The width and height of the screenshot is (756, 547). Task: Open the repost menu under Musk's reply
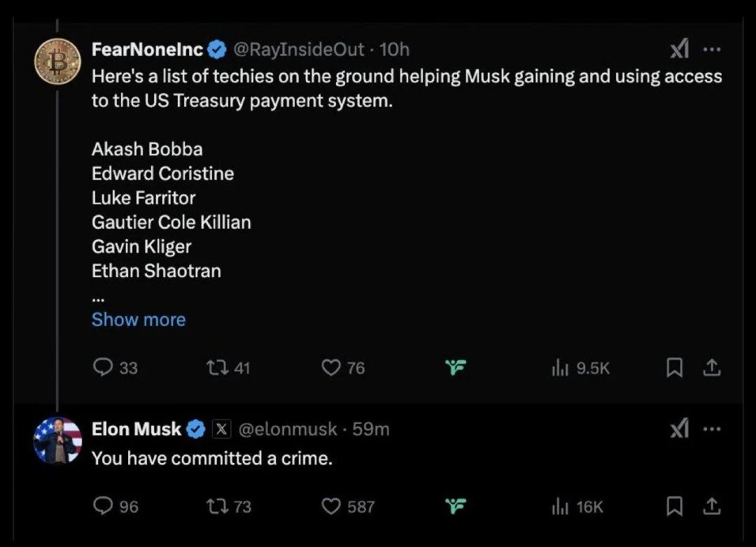(x=217, y=506)
